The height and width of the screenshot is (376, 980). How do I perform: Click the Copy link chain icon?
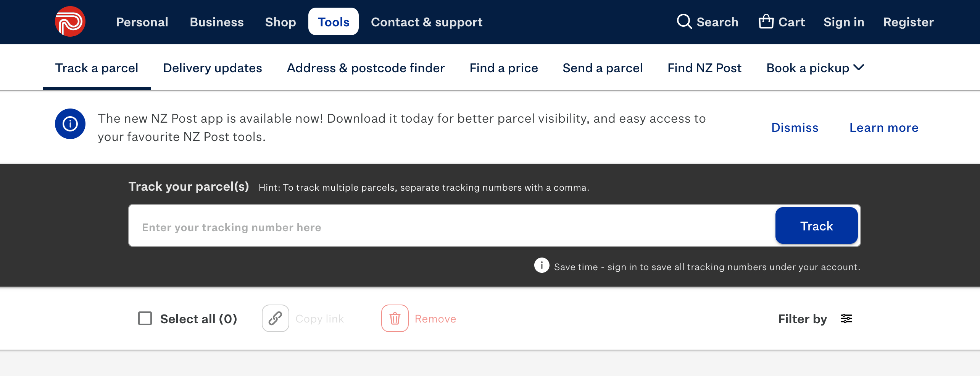coord(276,318)
